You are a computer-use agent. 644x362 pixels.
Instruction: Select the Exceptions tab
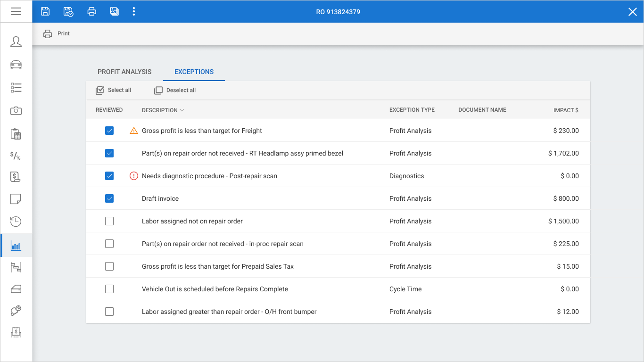point(194,72)
